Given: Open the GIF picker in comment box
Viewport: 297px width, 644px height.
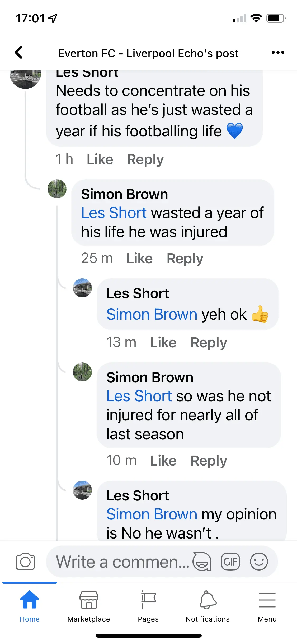Looking at the screenshot, I should click(x=230, y=562).
